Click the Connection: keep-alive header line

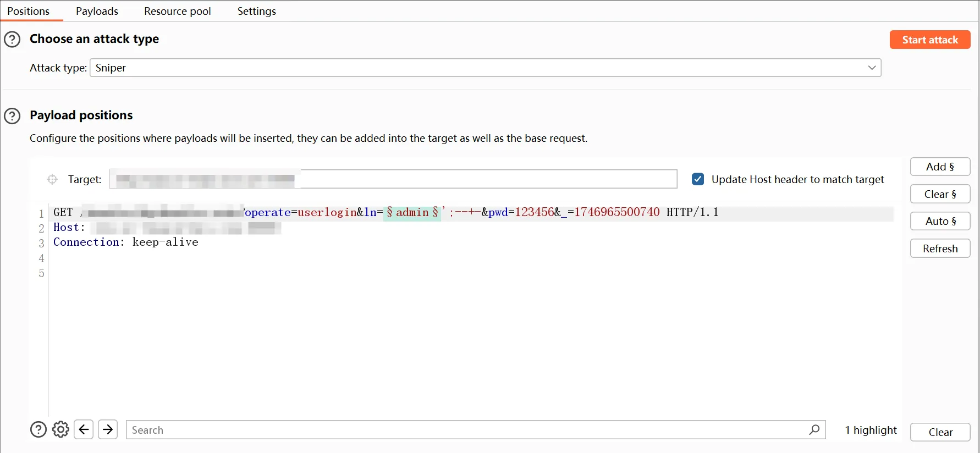(126, 242)
